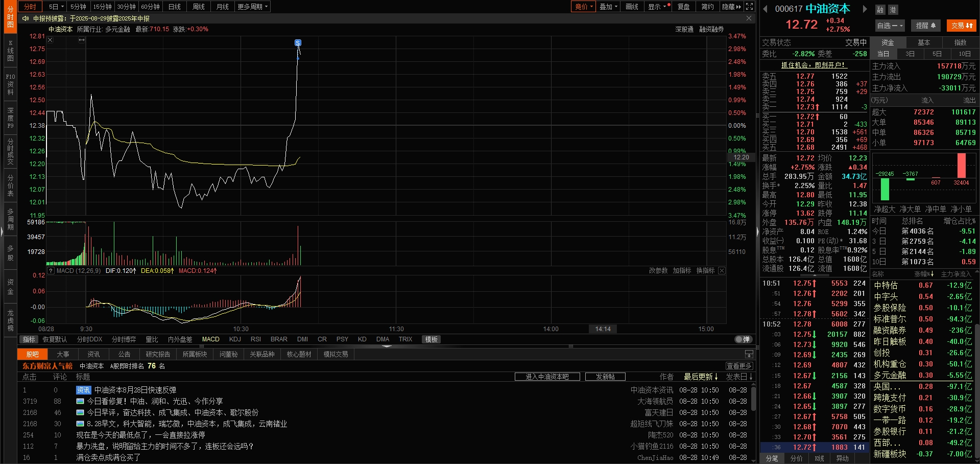Open the 复盘 replay tool
Image resolution: width=980 pixels, height=464 pixels.
[684, 7]
